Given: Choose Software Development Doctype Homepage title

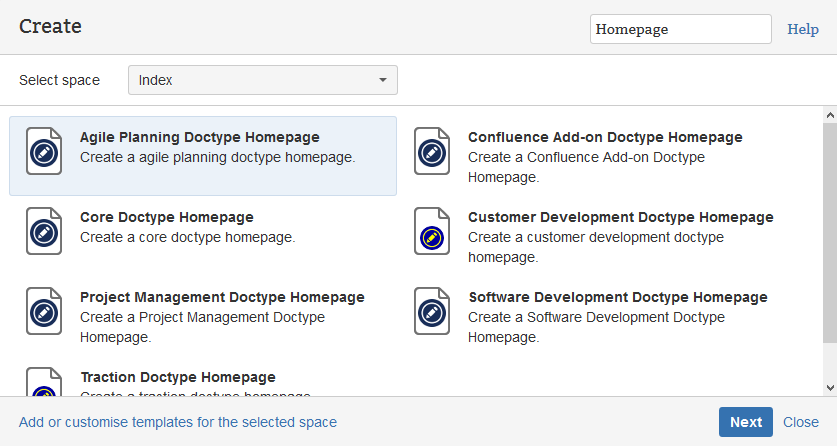Looking at the screenshot, I should [x=617, y=297].
